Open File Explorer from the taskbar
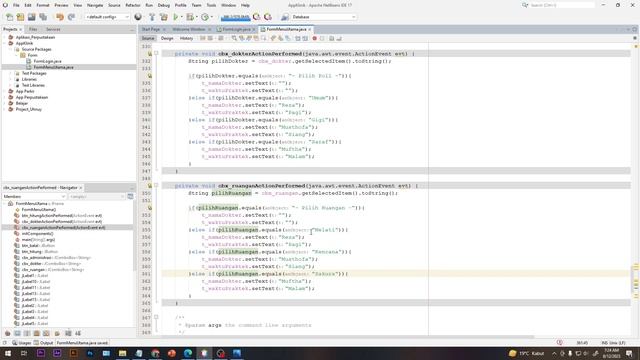 click(x=122, y=353)
